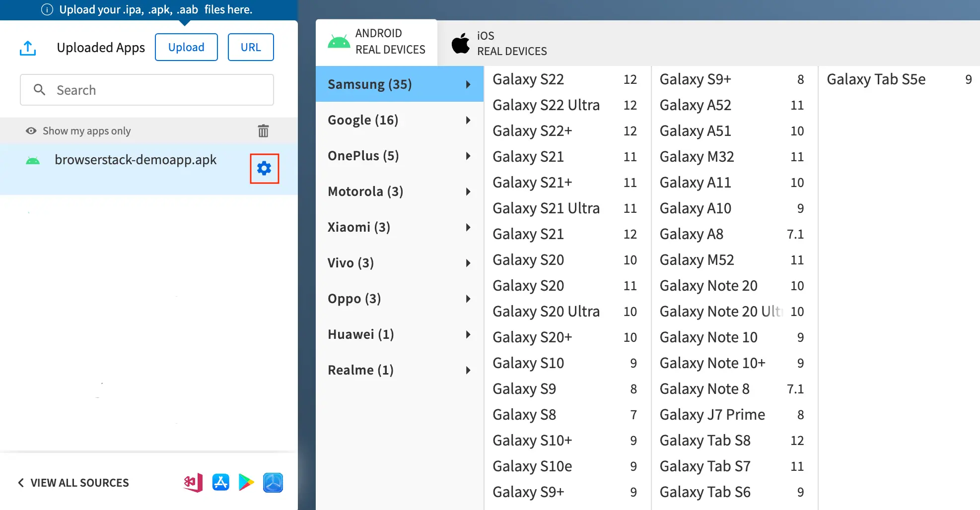The height and width of the screenshot is (510, 980).
Task: Select Galaxy S22 Ultra device
Action: pyautogui.click(x=546, y=105)
